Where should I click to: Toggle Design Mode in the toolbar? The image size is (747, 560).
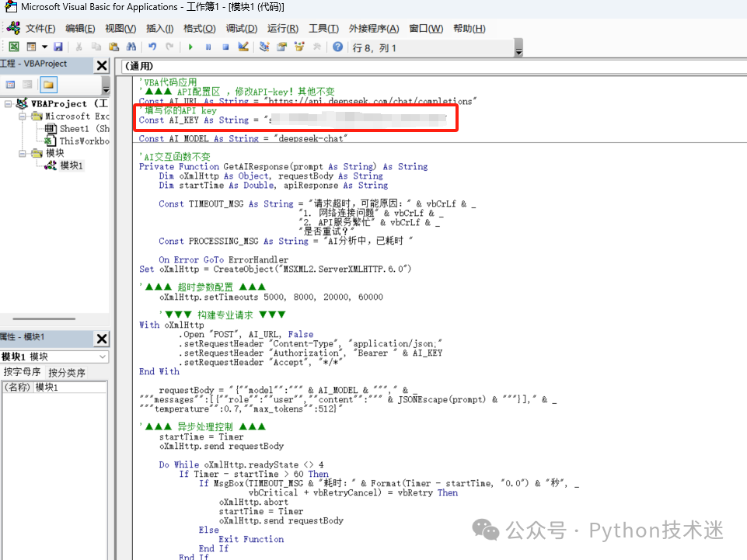coord(243,47)
